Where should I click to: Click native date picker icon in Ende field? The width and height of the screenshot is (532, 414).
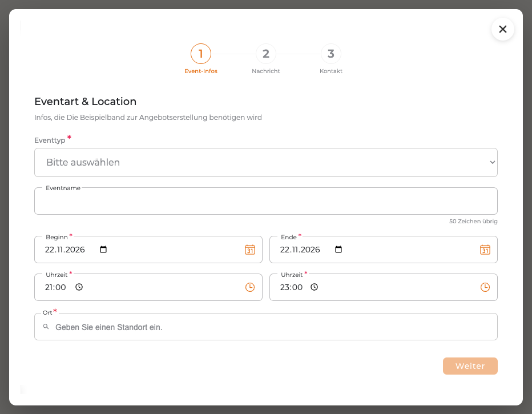pos(338,250)
